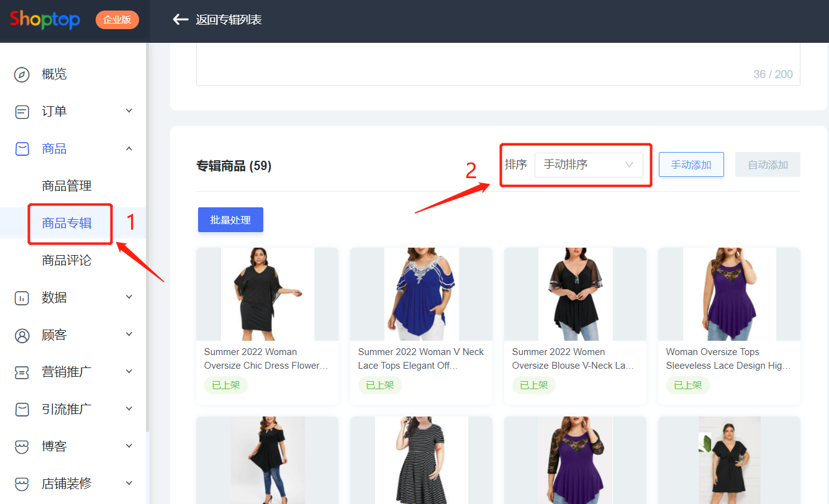The image size is (829, 504).
Task: Select the 营销推广 sidebar menu label
Action: (67, 372)
